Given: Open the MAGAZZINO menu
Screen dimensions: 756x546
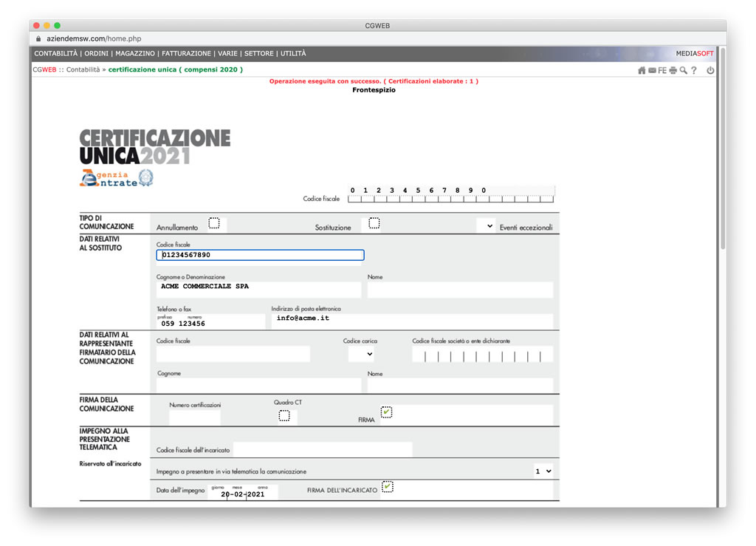Looking at the screenshot, I should point(135,53).
